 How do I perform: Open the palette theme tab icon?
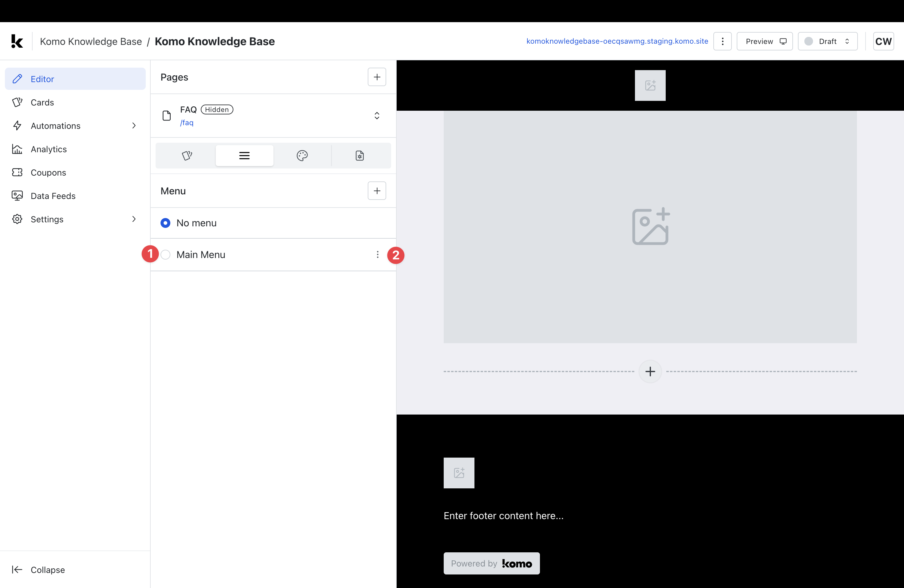pyautogui.click(x=302, y=155)
